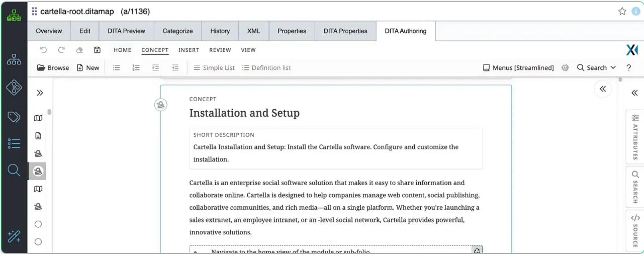The image size is (644, 254).
Task: Select the first empty circle outline item
Action: click(38, 224)
